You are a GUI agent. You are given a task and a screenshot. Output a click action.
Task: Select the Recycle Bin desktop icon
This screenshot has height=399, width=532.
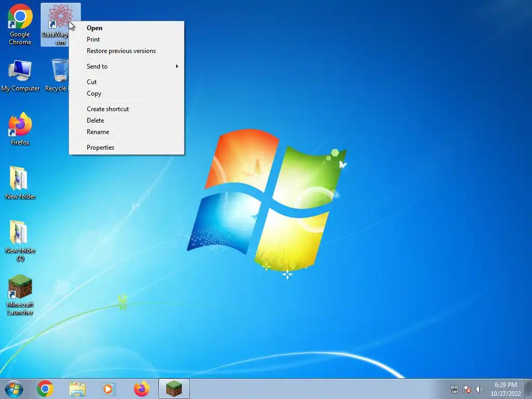57,75
